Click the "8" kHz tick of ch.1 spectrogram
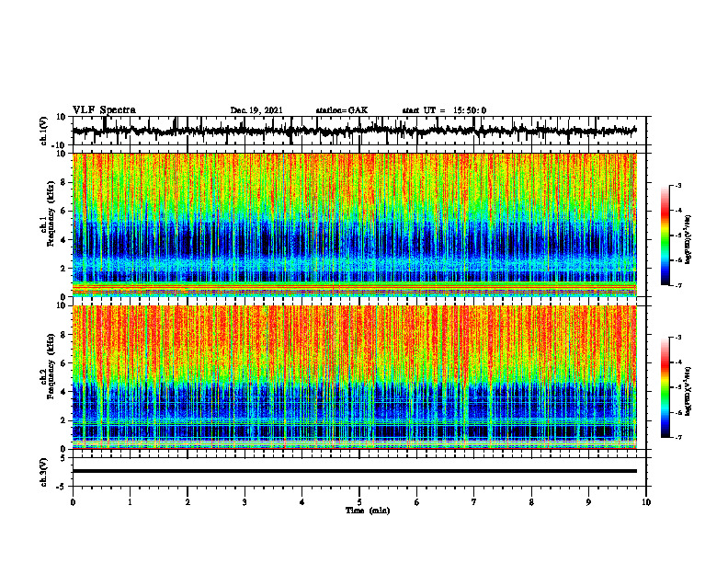Viewport: 728px width, 563px height. pyautogui.click(x=63, y=182)
